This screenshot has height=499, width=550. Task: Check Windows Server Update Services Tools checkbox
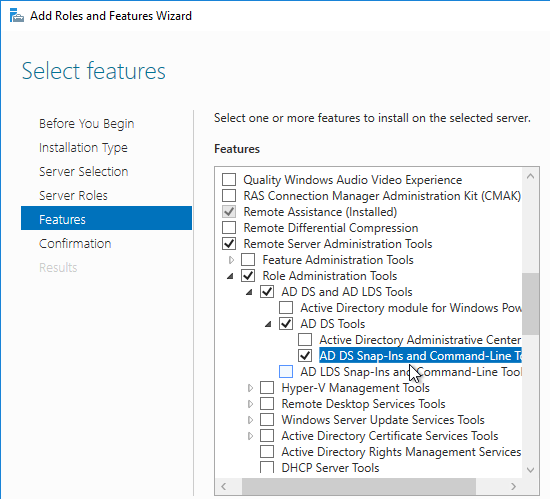click(x=267, y=420)
